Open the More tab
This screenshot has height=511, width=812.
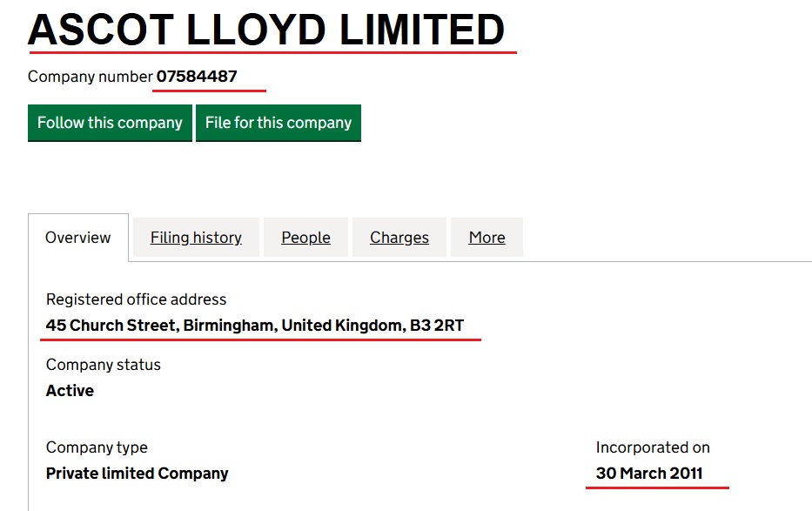[487, 238]
